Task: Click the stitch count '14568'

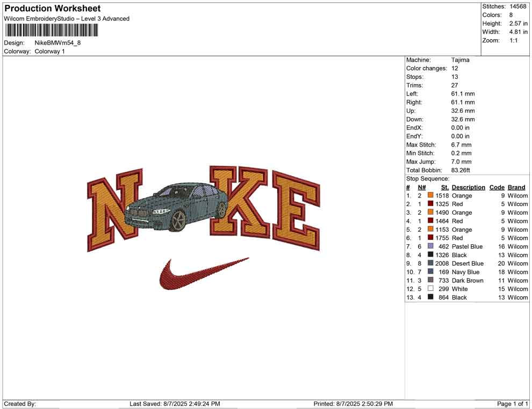Action: (x=517, y=6)
